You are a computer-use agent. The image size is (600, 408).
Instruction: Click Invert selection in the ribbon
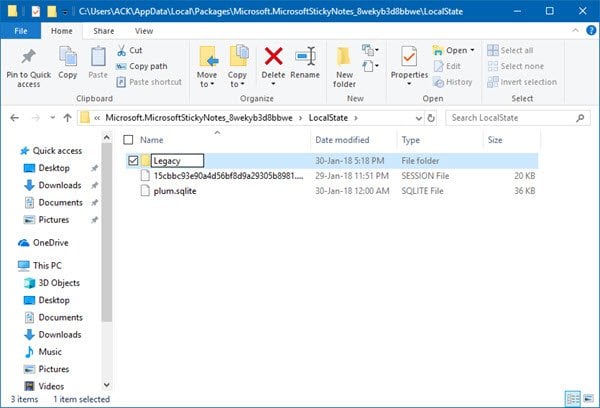522,82
